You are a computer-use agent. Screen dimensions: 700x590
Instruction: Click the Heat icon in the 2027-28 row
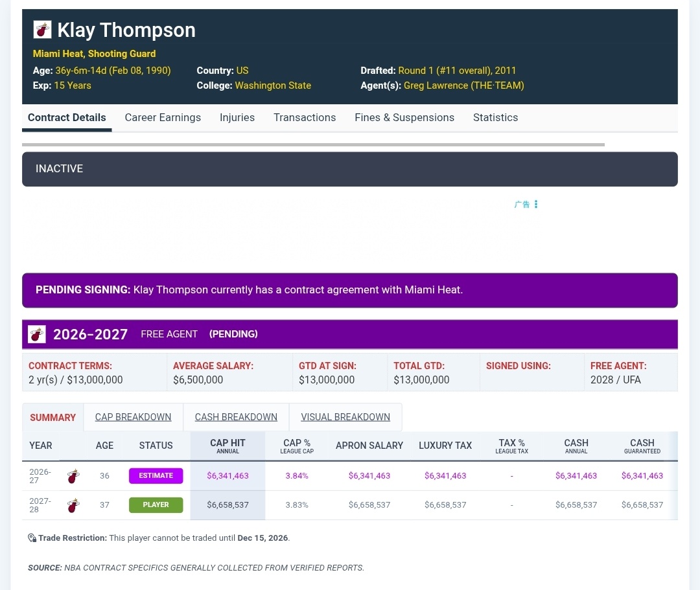[x=73, y=505]
